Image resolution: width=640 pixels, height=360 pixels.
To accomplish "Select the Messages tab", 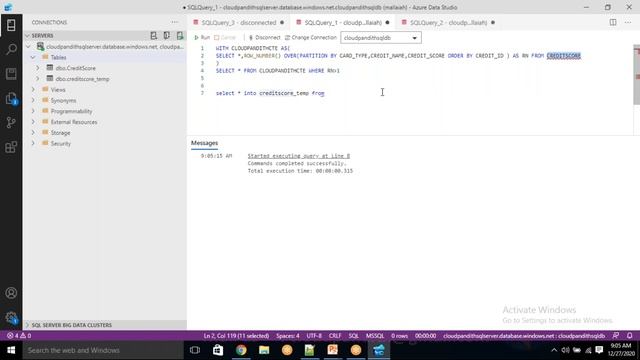I will (x=204, y=143).
